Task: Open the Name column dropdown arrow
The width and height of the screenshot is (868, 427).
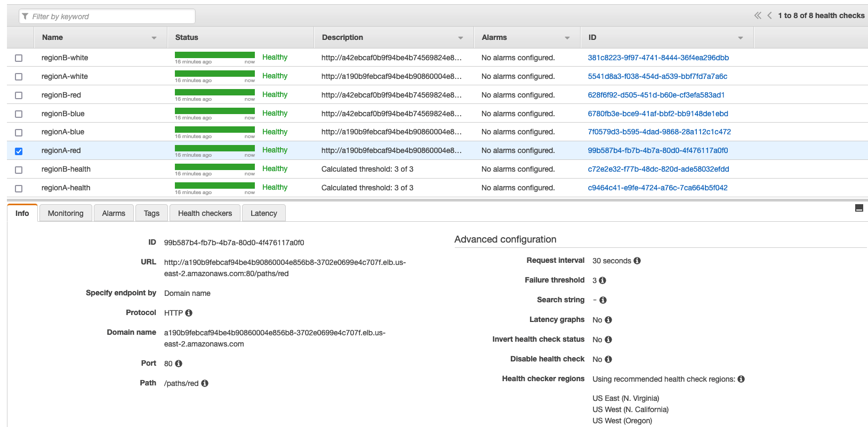Action: 154,38
